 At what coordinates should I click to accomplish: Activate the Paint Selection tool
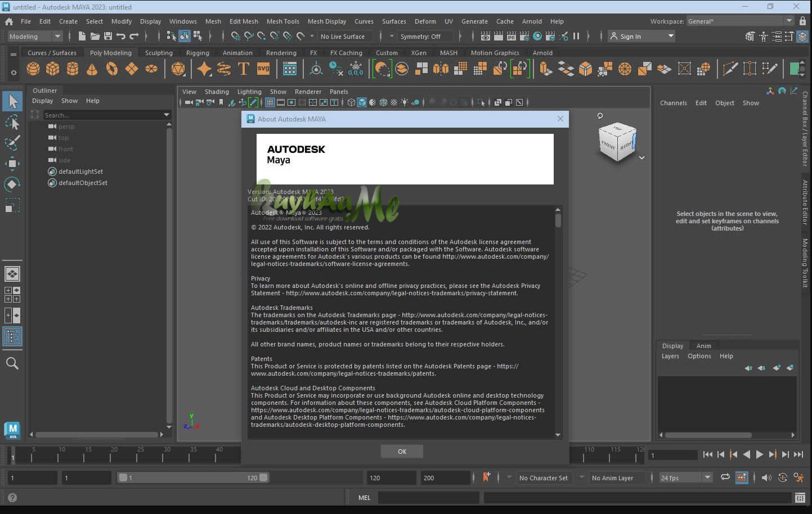12,143
